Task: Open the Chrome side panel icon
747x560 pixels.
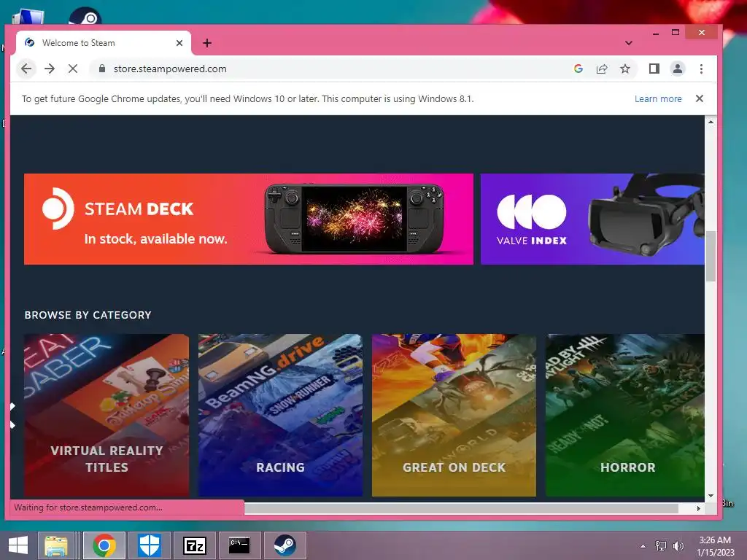Action: click(654, 69)
